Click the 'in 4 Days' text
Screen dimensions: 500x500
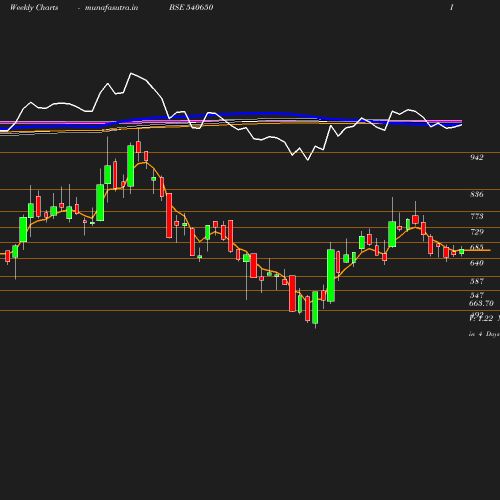484,334
